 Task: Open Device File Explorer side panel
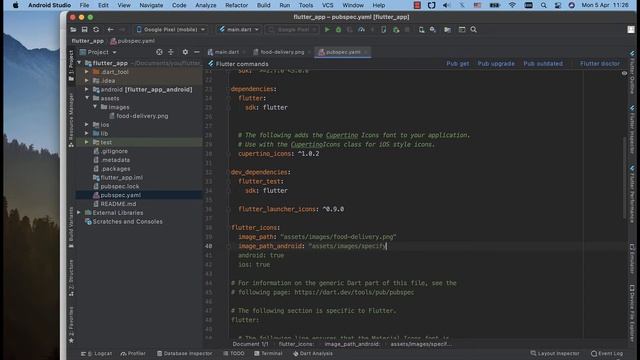tap(632, 313)
